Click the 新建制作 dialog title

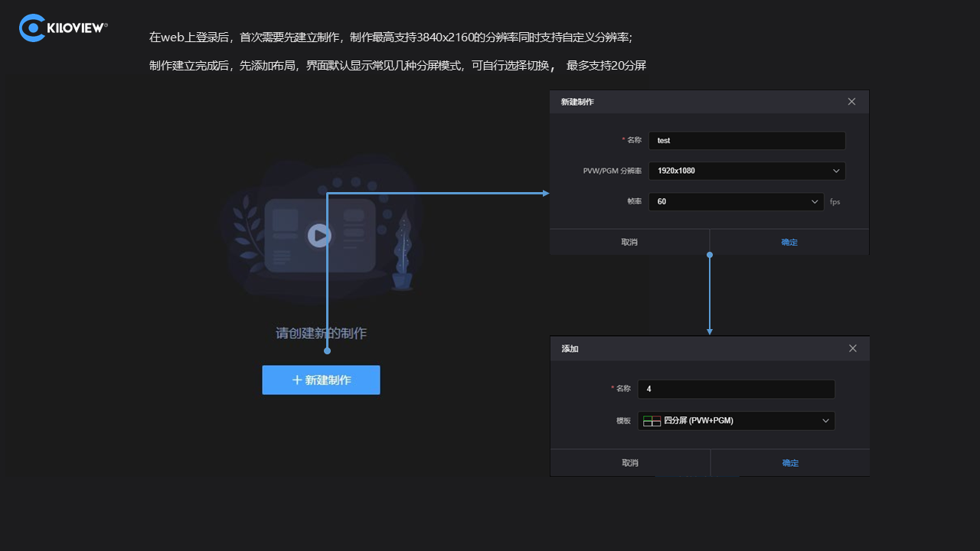click(x=577, y=102)
